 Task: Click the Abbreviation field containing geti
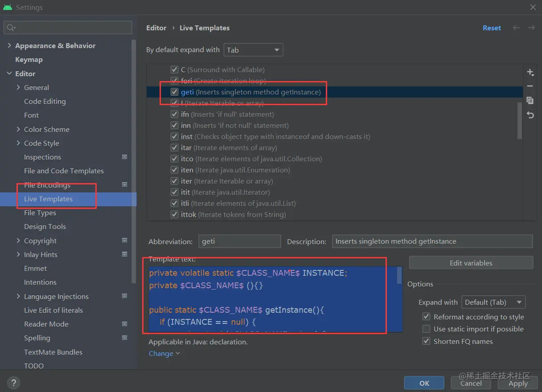240,241
